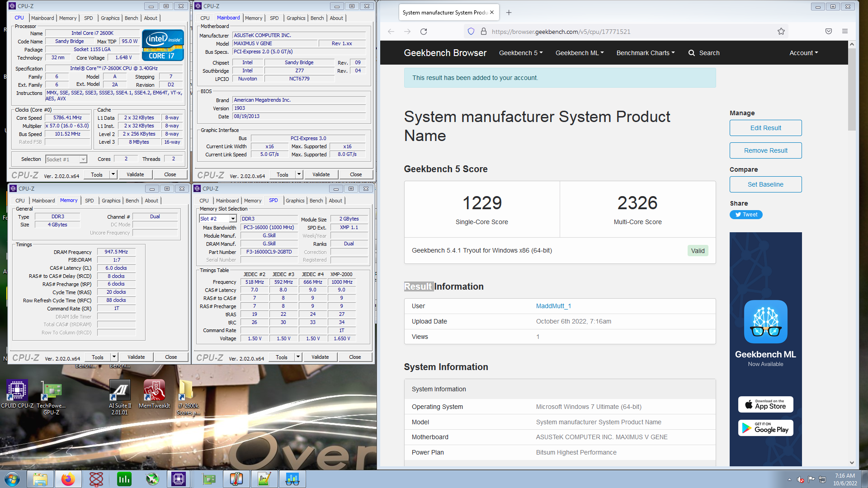Screen dimensions: 868x488
Task: Open Firefox hamburger menu
Action: coord(845,31)
